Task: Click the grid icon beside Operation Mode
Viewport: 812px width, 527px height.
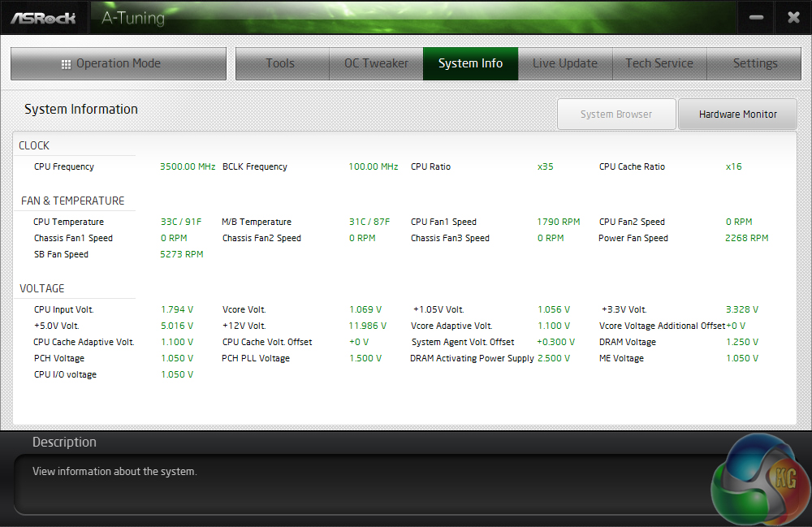Action: (x=66, y=64)
